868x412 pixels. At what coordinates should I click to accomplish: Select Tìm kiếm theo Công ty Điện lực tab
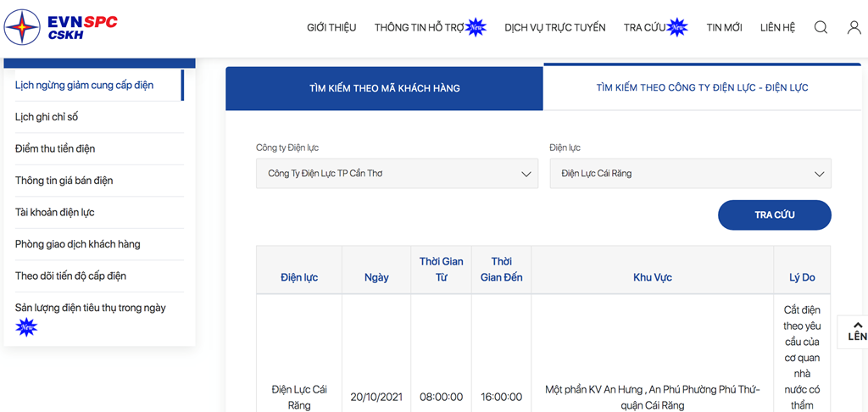click(703, 87)
